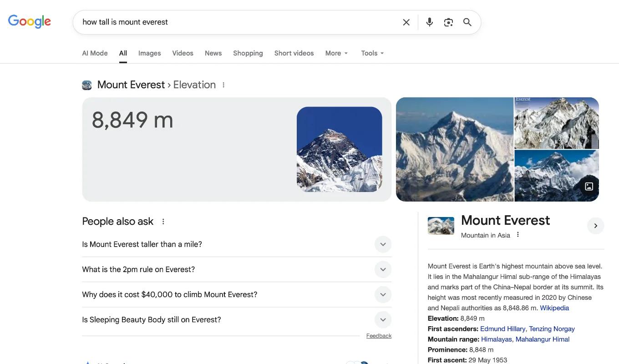619x364 pixels.
Task: Open the Short videos tab
Action: [294, 53]
